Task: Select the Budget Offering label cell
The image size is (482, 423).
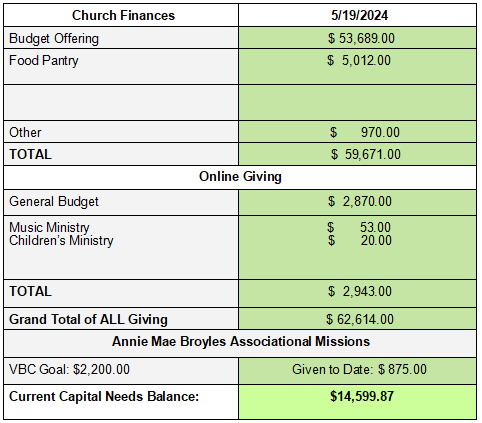Action: point(121,38)
